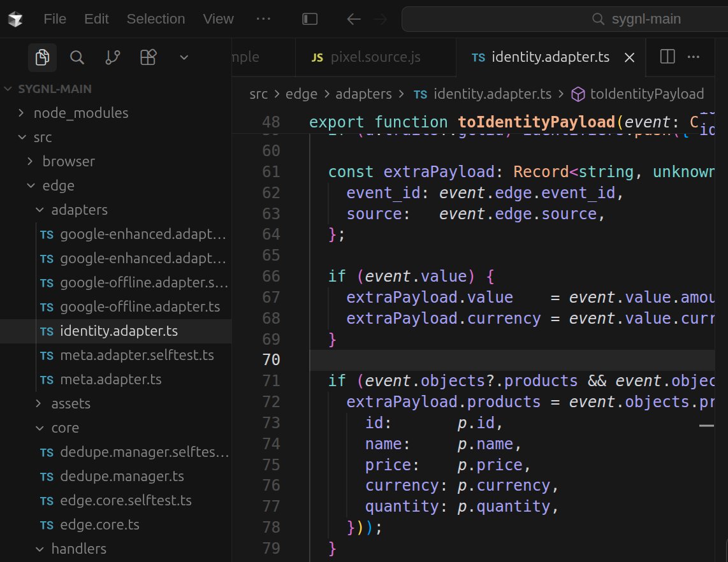728x562 pixels.
Task: Open dedupe.manager.selftes... file
Action: coord(115,452)
